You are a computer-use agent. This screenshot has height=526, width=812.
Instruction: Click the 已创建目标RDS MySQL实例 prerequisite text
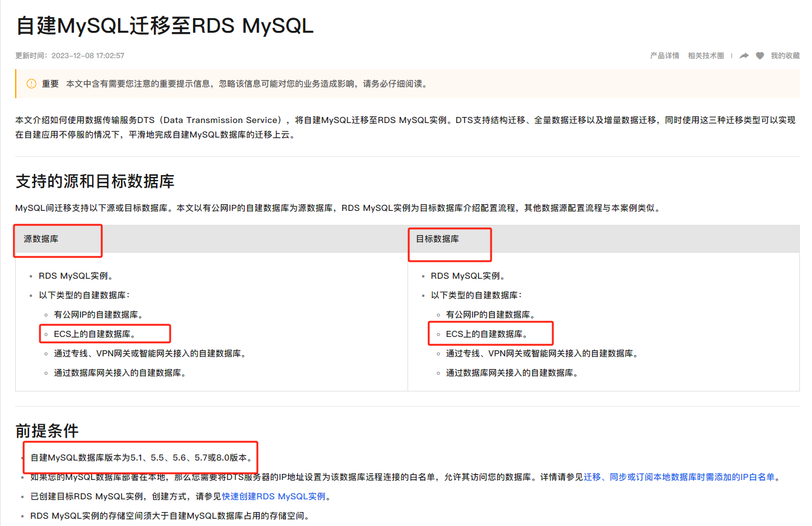181,496
